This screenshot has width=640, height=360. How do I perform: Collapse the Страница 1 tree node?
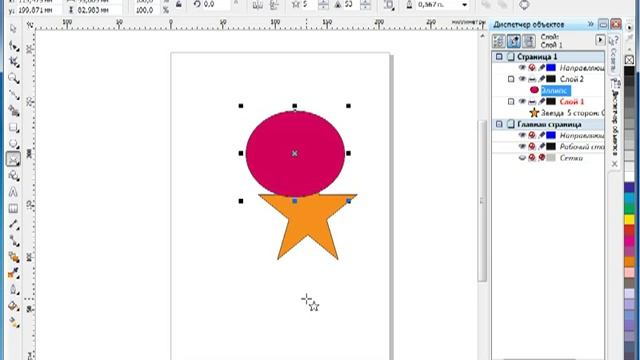point(499,57)
